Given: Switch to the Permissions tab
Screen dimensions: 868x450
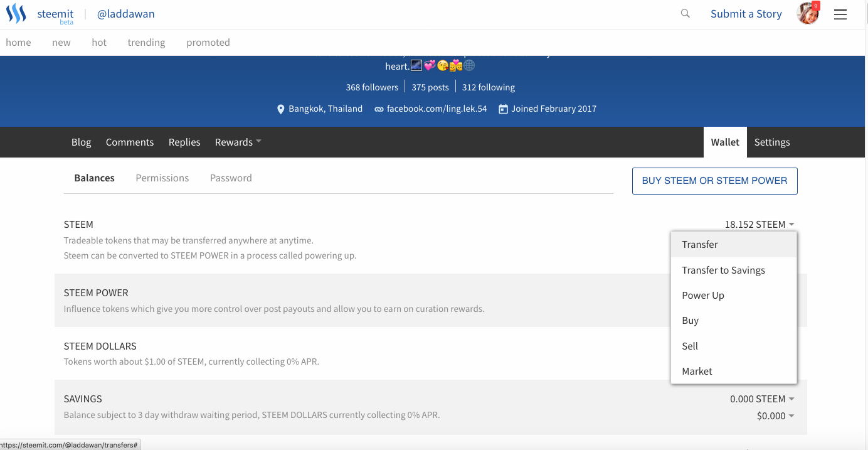Looking at the screenshot, I should [162, 178].
